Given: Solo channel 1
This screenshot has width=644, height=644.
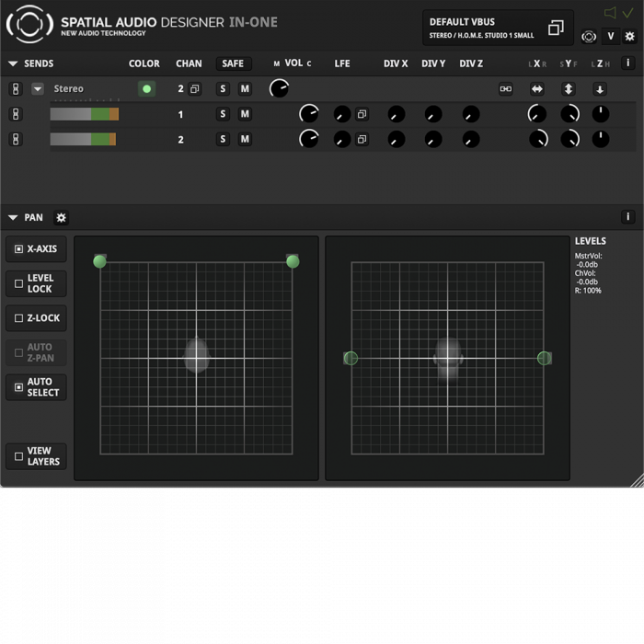Looking at the screenshot, I should 223,114.
